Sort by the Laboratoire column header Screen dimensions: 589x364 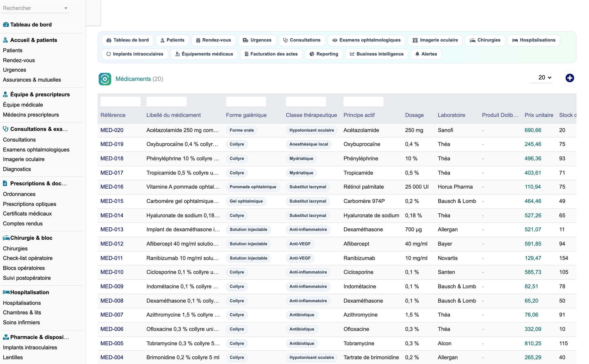coord(451,115)
